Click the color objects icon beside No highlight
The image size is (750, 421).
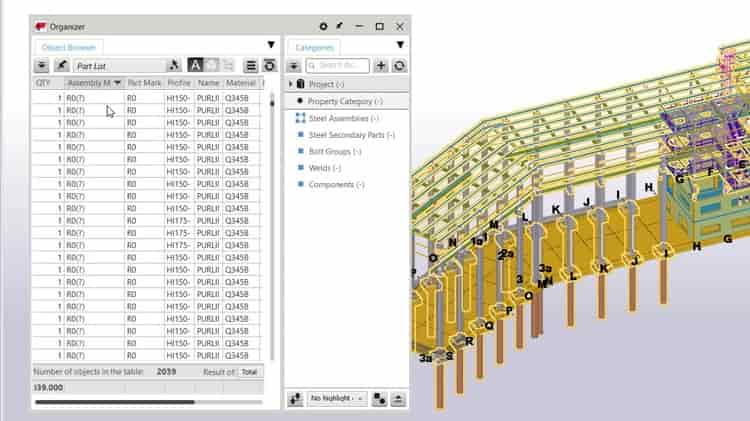click(379, 398)
